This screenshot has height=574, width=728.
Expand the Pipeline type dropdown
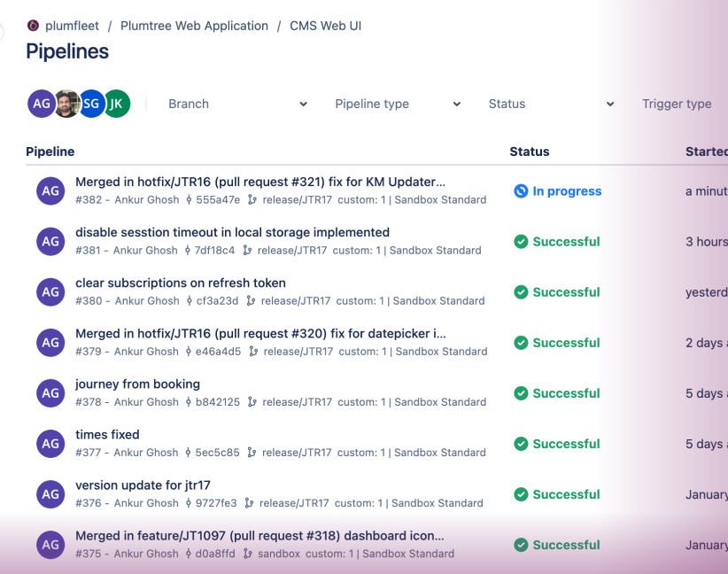398,104
